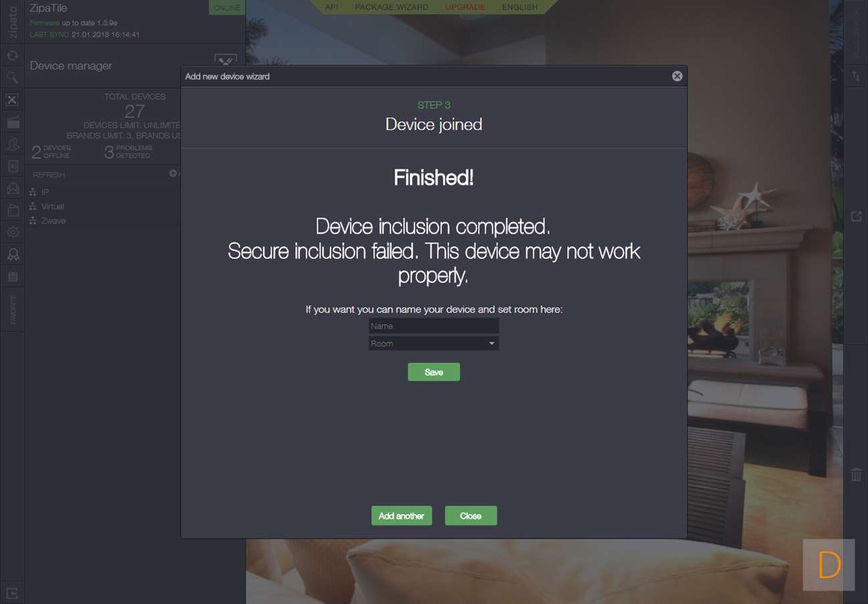Click the trash bin icon on right bar
The height and width of the screenshot is (604, 868).
pos(856,475)
